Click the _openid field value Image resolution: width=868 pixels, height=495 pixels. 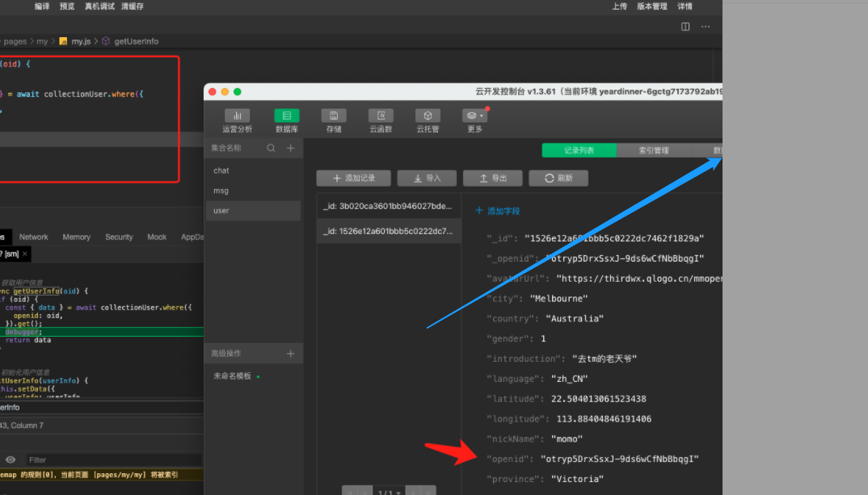[625, 258]
